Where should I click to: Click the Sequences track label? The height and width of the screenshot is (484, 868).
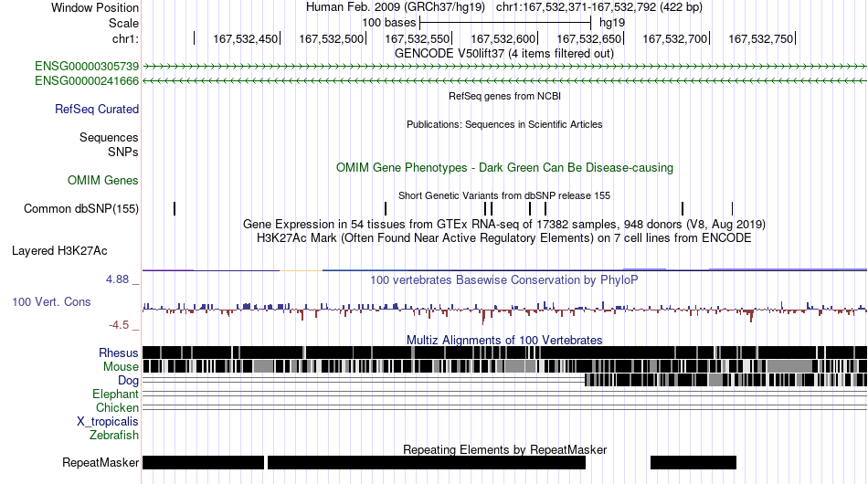[x=109, y=137]
